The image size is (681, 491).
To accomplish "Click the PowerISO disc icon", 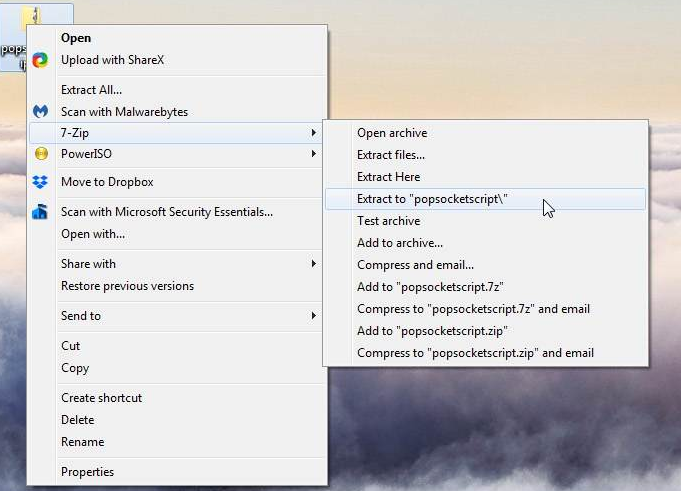I will [41, 154].
